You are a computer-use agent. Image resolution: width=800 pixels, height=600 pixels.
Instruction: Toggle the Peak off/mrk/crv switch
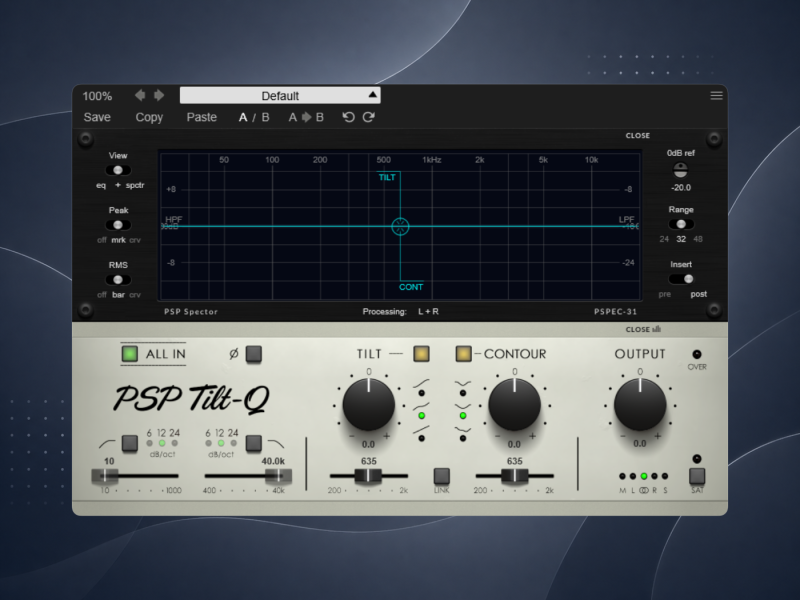coord(118,225)
